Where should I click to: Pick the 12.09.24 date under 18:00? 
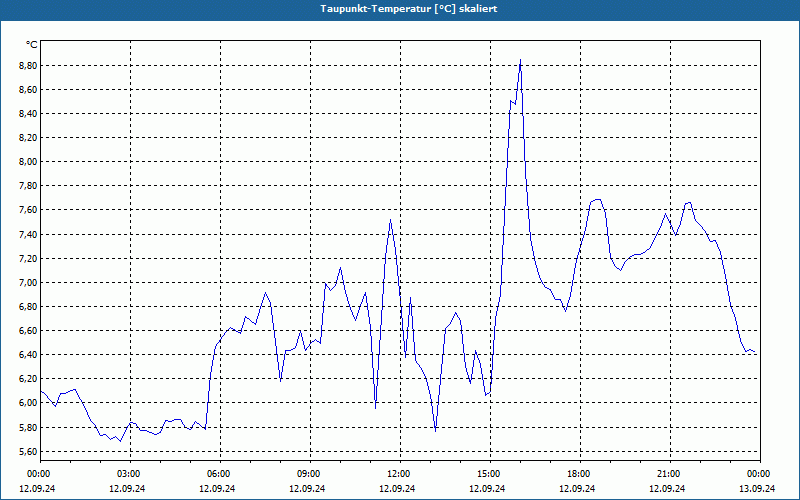tap(578, 488)
